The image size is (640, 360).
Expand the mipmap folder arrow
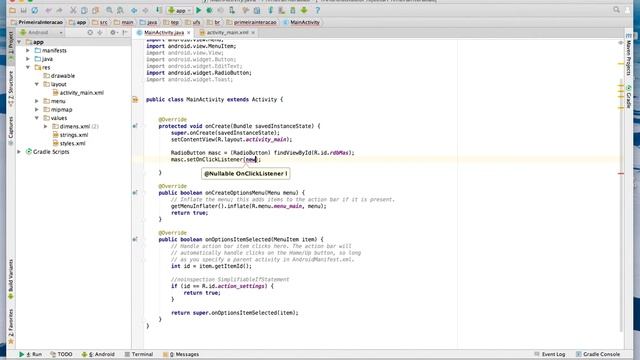37,109
